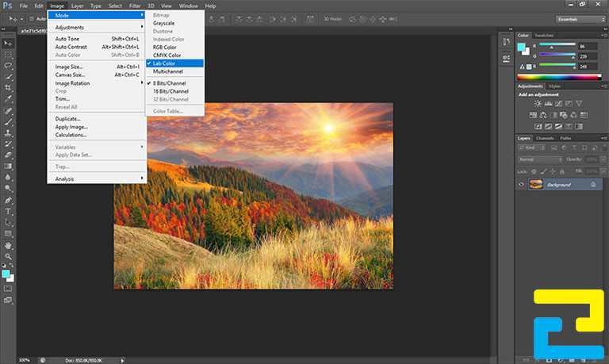Open the Filter menu

pyautogui.click(x=135, y=6)
